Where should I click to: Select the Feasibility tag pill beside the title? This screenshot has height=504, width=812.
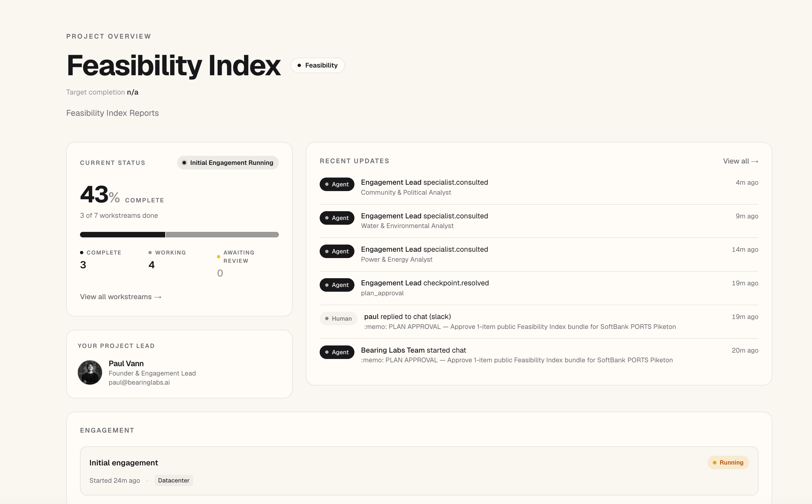click(317, 65)
